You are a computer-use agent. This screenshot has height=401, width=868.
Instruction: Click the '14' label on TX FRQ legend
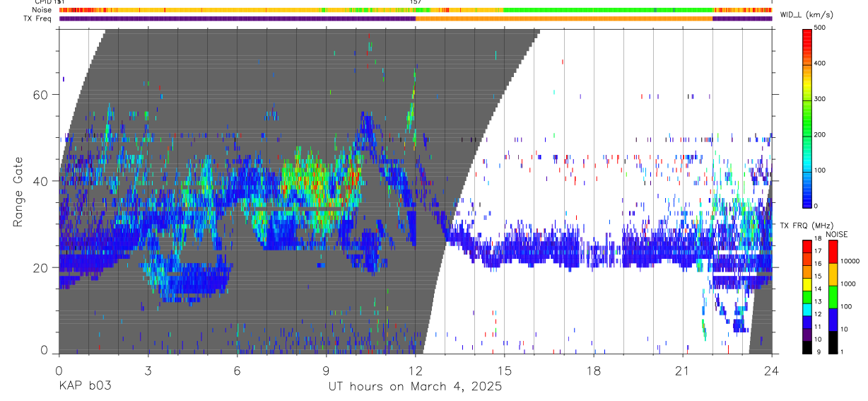point(818,289)
